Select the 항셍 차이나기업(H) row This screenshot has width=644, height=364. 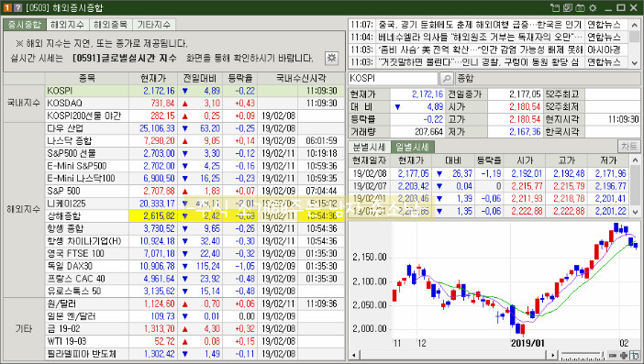pyautogui.click(x=194, y=241)
